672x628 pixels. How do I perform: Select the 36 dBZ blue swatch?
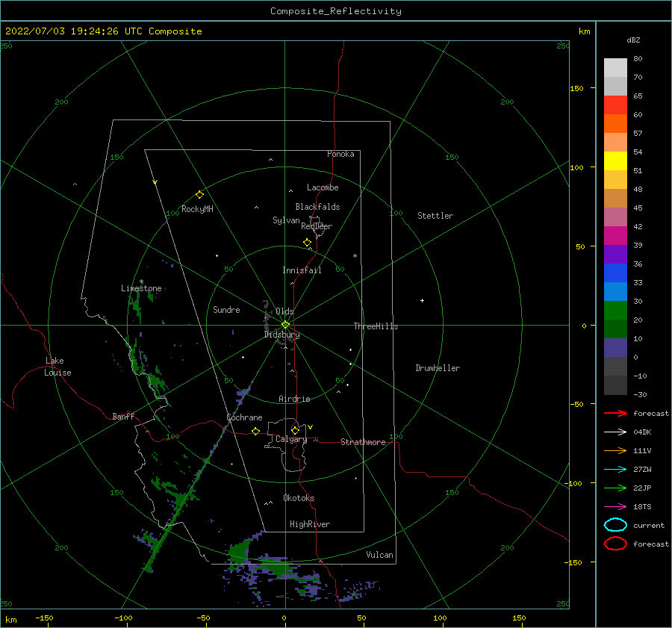[615, 273]
